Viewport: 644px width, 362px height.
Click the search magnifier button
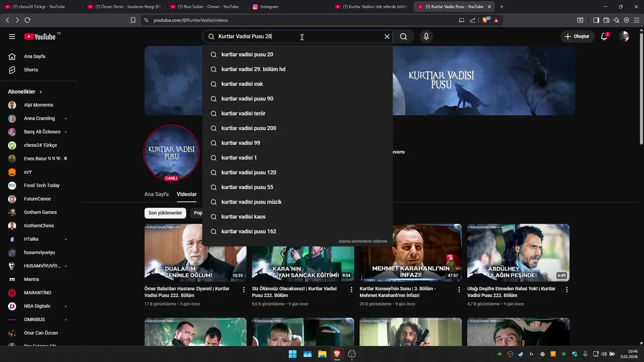tap(404, 36)
